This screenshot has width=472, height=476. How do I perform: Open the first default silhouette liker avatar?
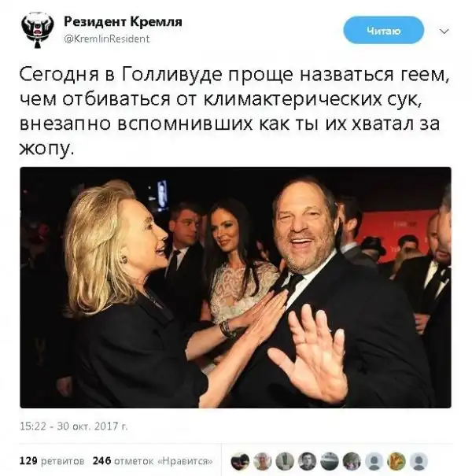374,461
